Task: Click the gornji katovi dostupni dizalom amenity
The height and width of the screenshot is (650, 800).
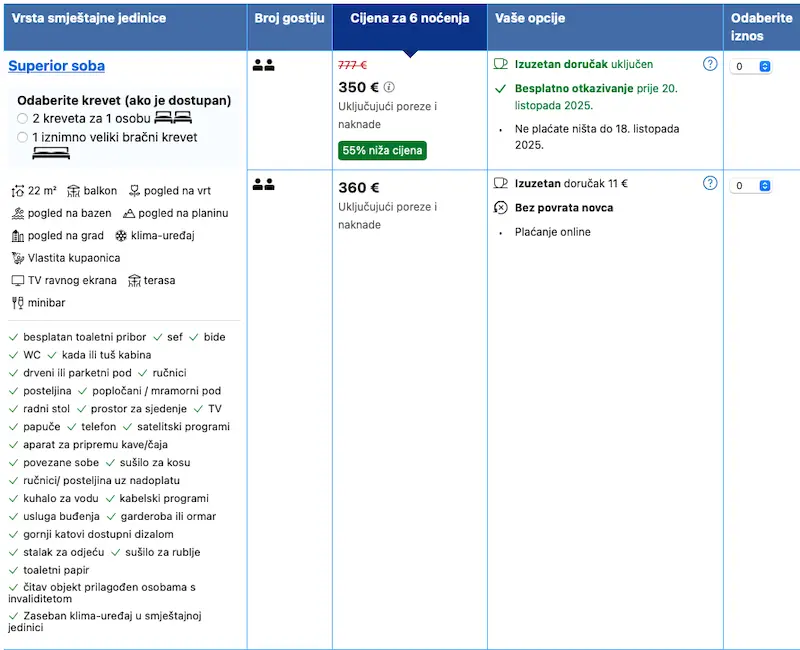Action: click(x=98, y=534)
